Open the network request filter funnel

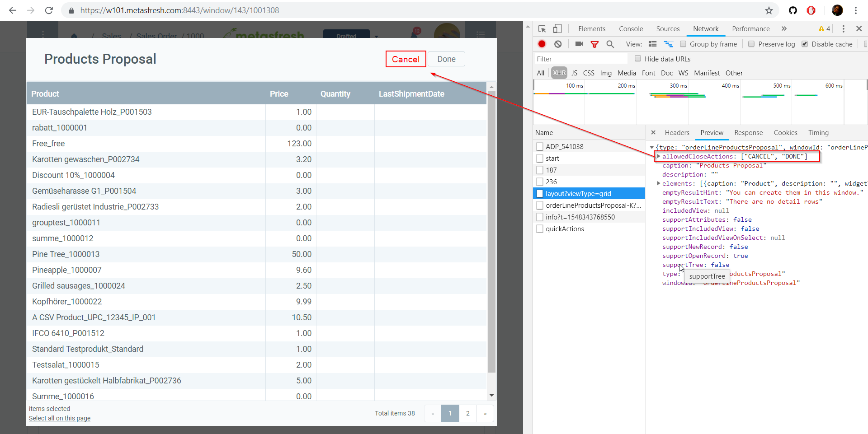click(x=595, y=44)
